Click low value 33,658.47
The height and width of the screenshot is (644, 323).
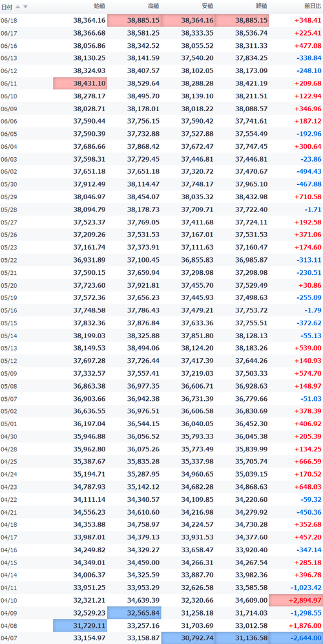[198, 550]
